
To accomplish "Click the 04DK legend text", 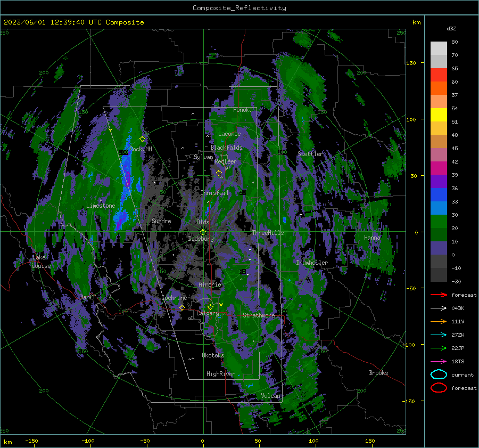I will 458,308.
